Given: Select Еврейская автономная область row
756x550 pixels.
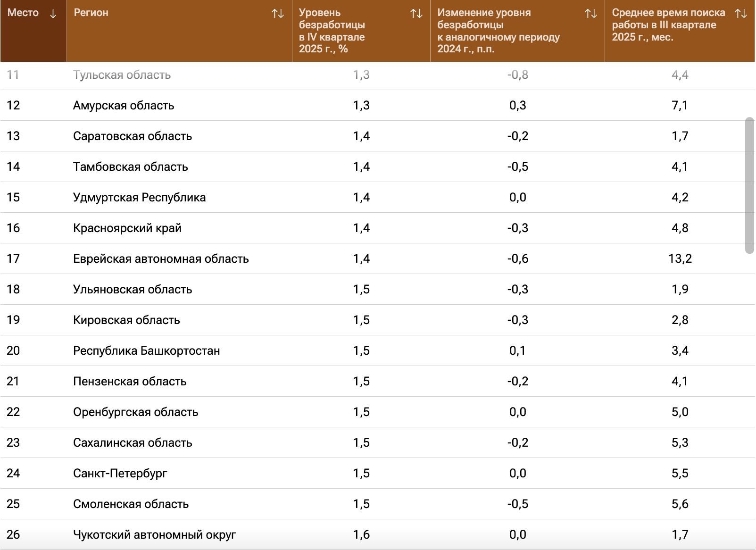Looking at the screenshot, I should tap(161, 259).
